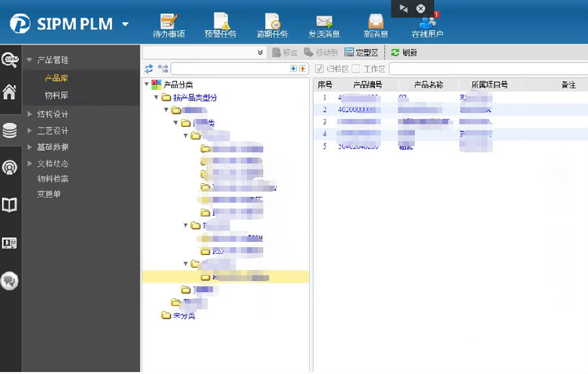The height and width of the screenshot is (374, 588).
Task: Open the 待办事项 to-do items icon
Action: [169, 22]
